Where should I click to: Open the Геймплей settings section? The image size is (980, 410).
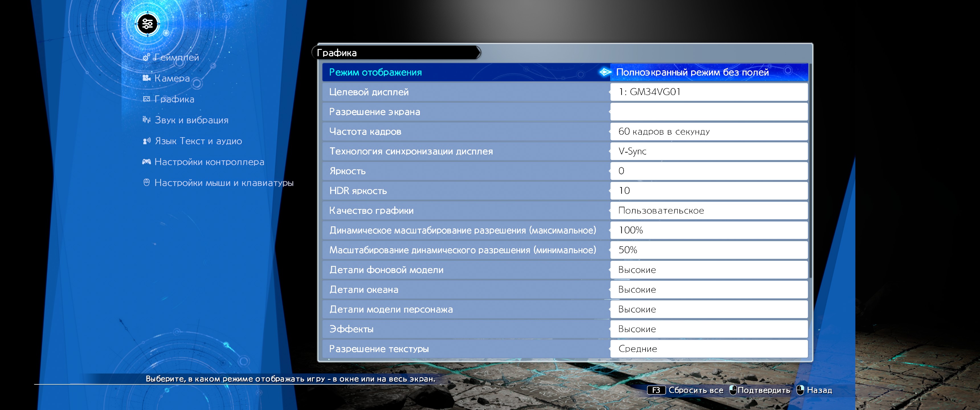[x=177, y=58]
